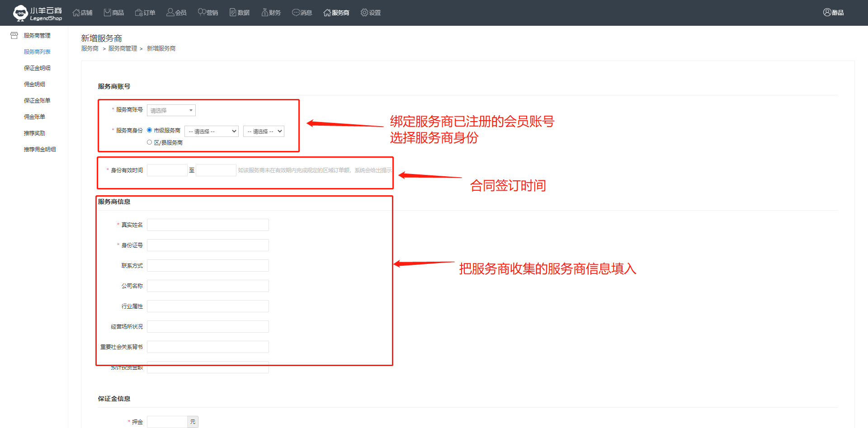Open the user account icon at top right
The width and height of the screenshot is (868, 428).
click(827, 13)
